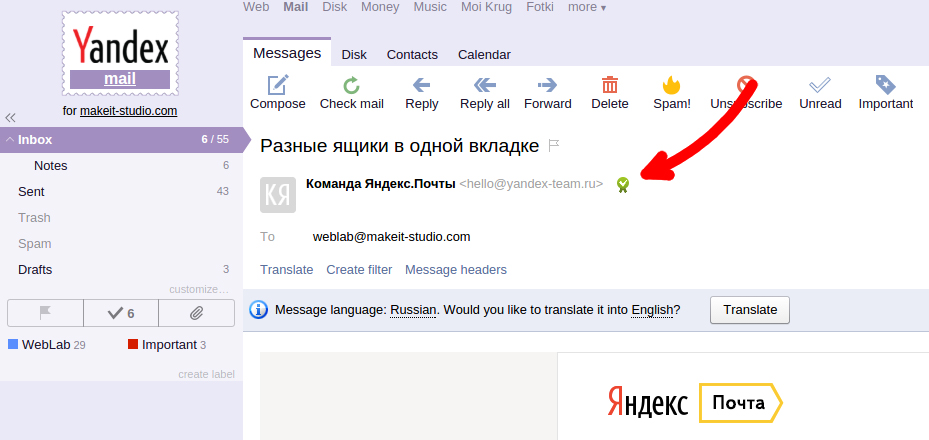Click the Translate link under recipient
This screenshot has height=440, width=929.
pyautogui.click(x=286, y=270)
